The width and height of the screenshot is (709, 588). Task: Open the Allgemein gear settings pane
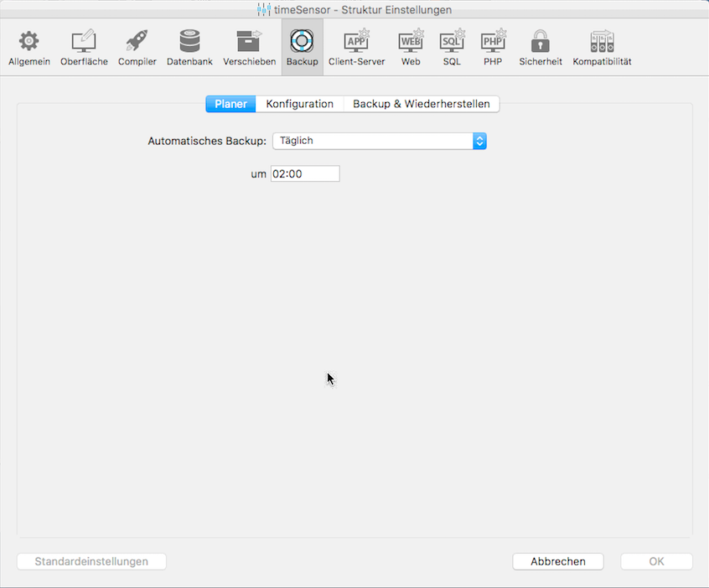click(x=29, y=48)
